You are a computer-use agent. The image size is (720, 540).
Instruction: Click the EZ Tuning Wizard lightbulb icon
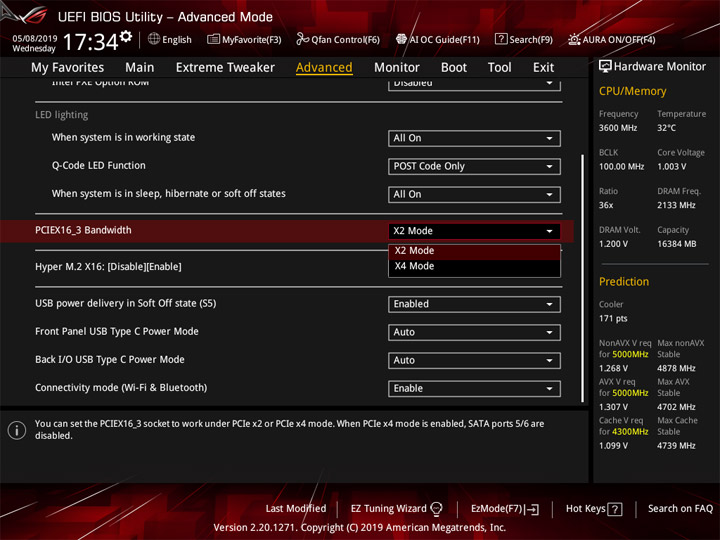click(437, 509)
